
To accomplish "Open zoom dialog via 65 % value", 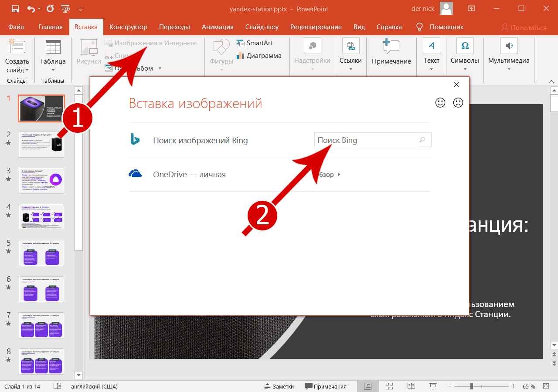I will [529, 386].
